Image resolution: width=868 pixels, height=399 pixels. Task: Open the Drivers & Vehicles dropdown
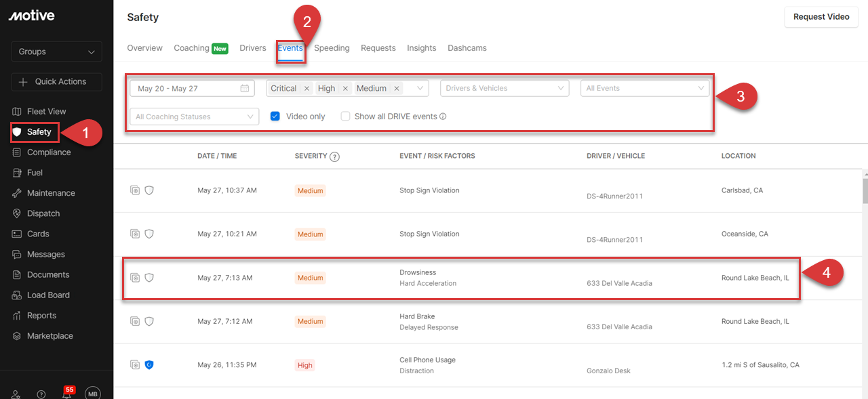coord(505,89)
